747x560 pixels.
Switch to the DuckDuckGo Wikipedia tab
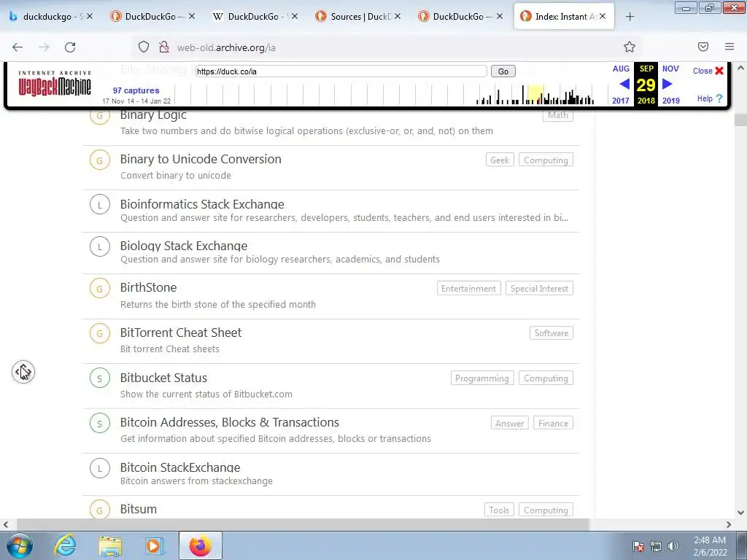coord(255,17)
